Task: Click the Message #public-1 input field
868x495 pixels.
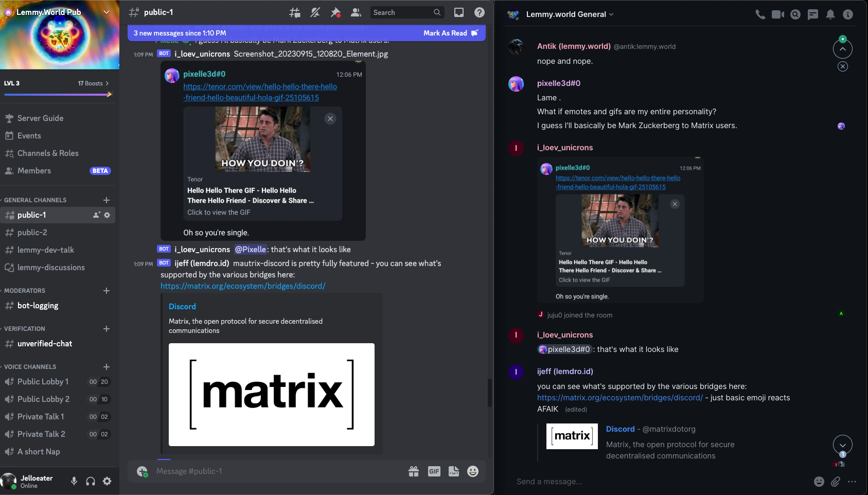Action: [278, 471]
